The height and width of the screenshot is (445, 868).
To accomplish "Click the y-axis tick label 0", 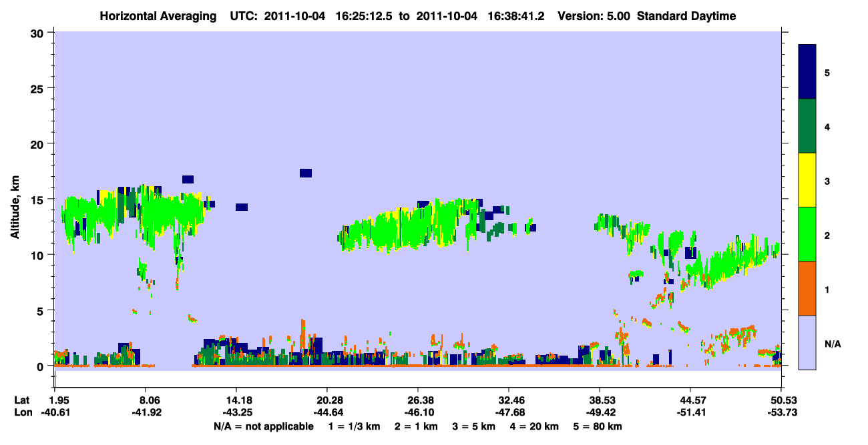I will pyautogui.click(x=41, y=366).
